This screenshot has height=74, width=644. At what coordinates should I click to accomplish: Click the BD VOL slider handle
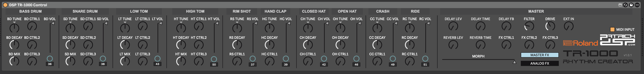pos(53,23)
